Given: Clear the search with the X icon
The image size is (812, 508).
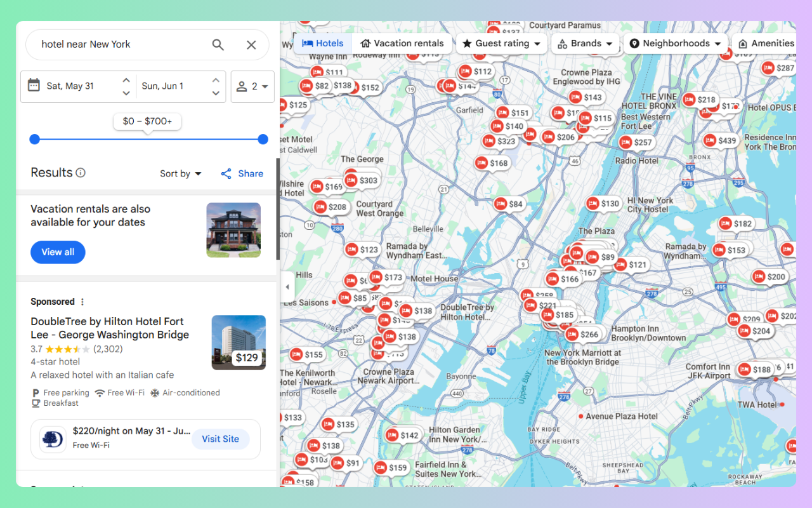Looking at the screenshot, I should pyautogui.click(x=251, y=44).
